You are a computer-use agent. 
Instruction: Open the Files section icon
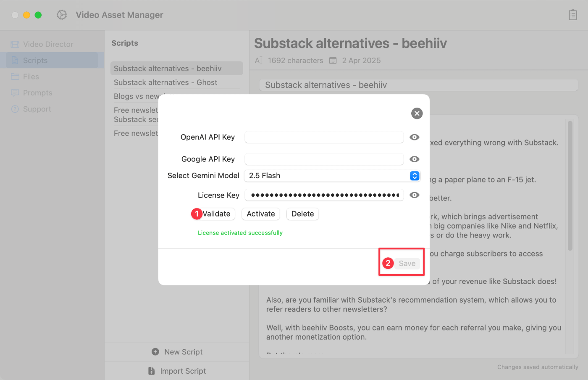[x=16, y=77]
